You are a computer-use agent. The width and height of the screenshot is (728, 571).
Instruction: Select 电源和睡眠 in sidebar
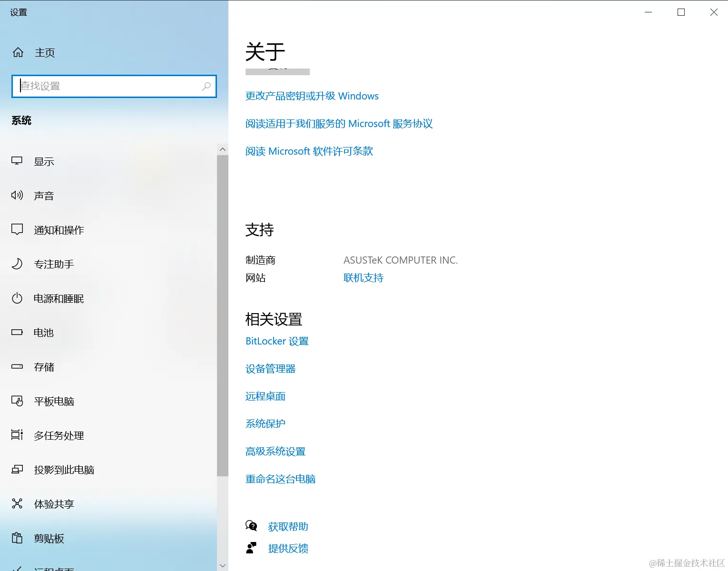click(x=59, y=299)
